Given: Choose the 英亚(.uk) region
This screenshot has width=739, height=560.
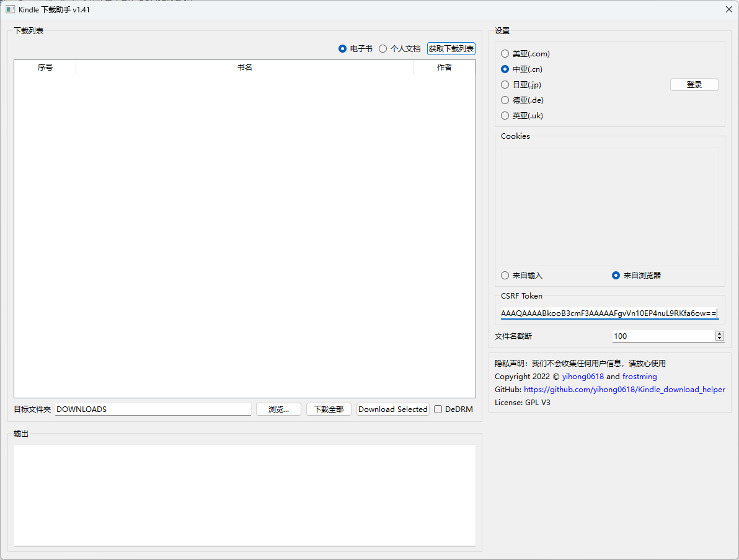Looking at the screenshot, I should 505,116.
